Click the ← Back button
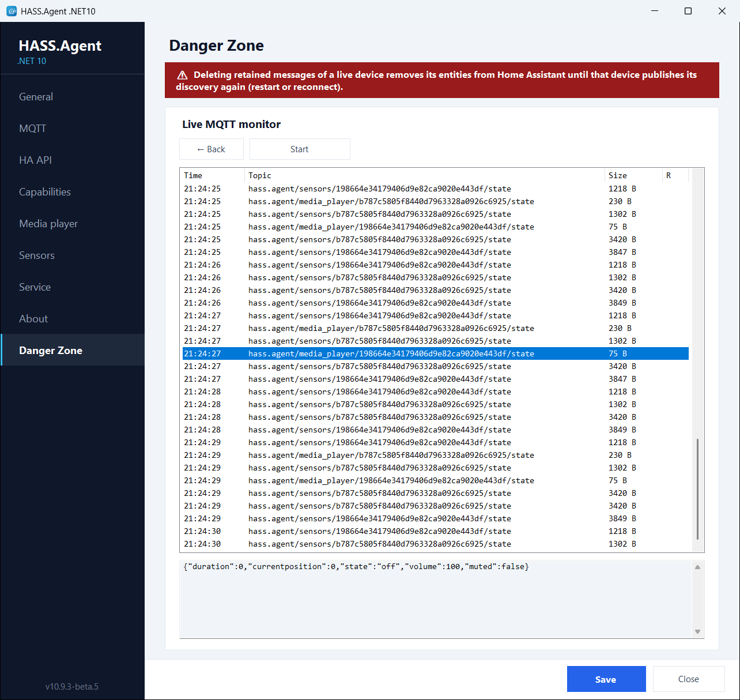This screenshot has height=700, width=740. [212, 149]
